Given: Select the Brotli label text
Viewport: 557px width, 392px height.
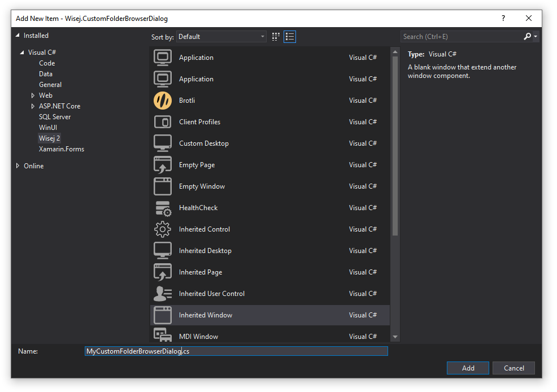Looking at the screenshot, I should coord(187,101).
